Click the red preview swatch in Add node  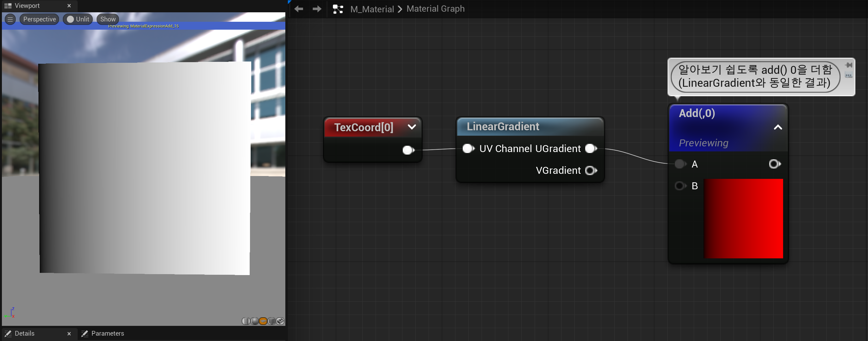pos(743,219)
